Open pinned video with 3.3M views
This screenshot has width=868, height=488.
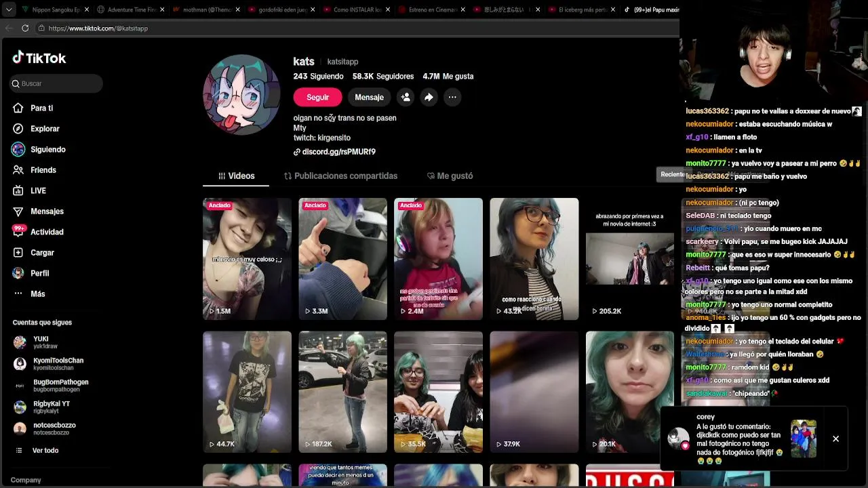pyautogui.click(x=342, y=258)
